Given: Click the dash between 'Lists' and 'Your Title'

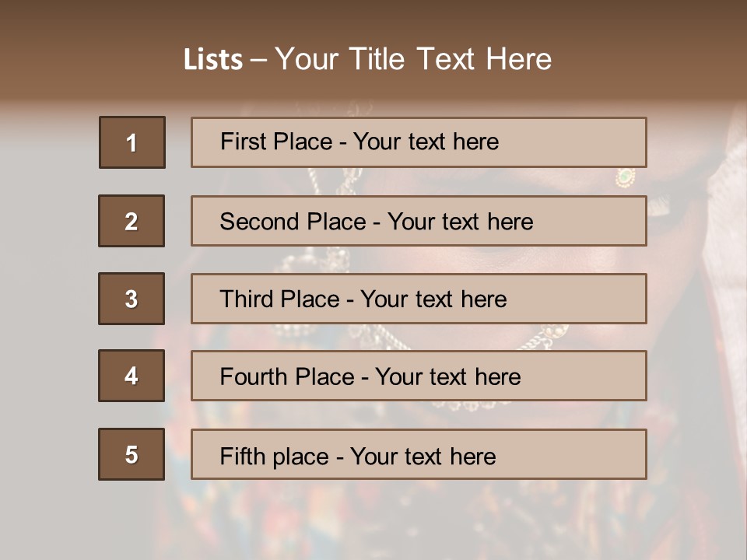Looking at the screenshot, I should point(258,60).
